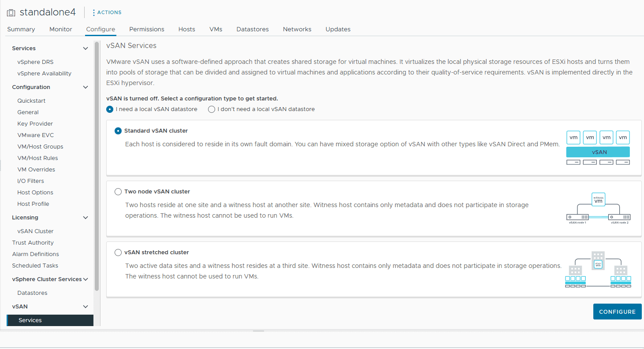Screen dimensions: 644x349
Task: Switch to the Monitor tab
Action: (61, 29)
